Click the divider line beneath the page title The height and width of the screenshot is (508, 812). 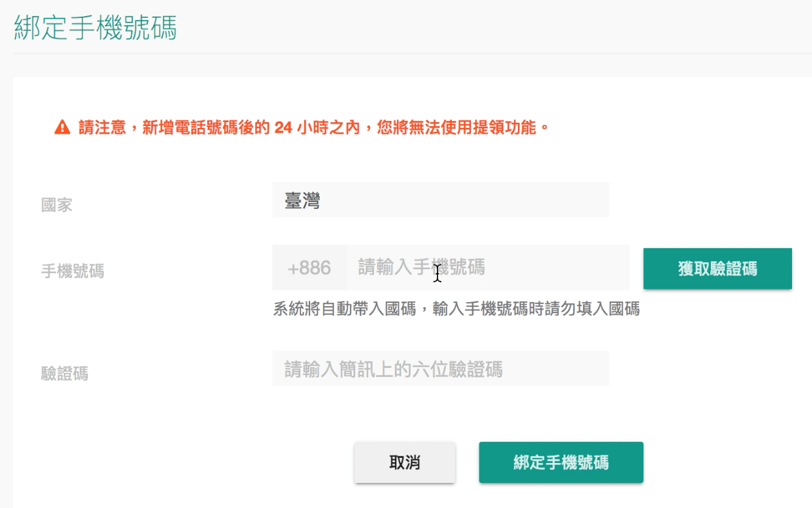coord(412,53)
